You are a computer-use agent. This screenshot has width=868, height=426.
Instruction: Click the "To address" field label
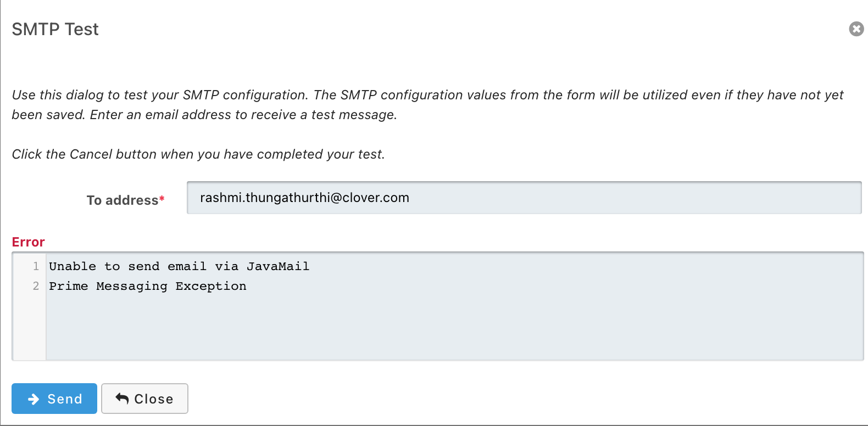[x=122, y=200]
